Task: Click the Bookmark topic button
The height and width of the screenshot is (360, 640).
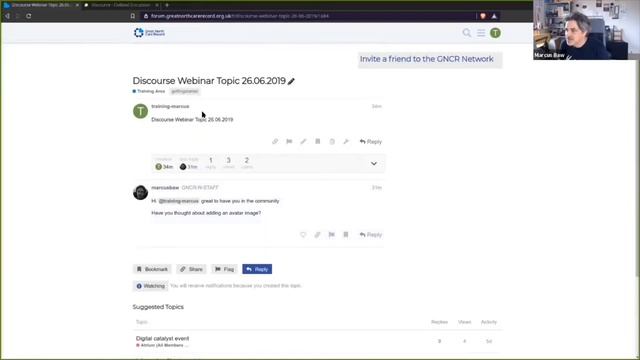Action: coord(152,269)
